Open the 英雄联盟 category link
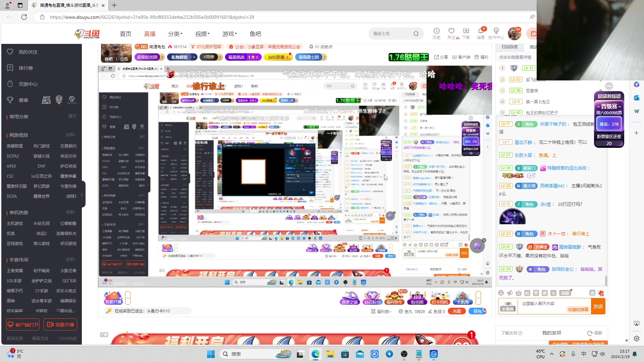The image size is (644, 362). click(x=15, y=146)
